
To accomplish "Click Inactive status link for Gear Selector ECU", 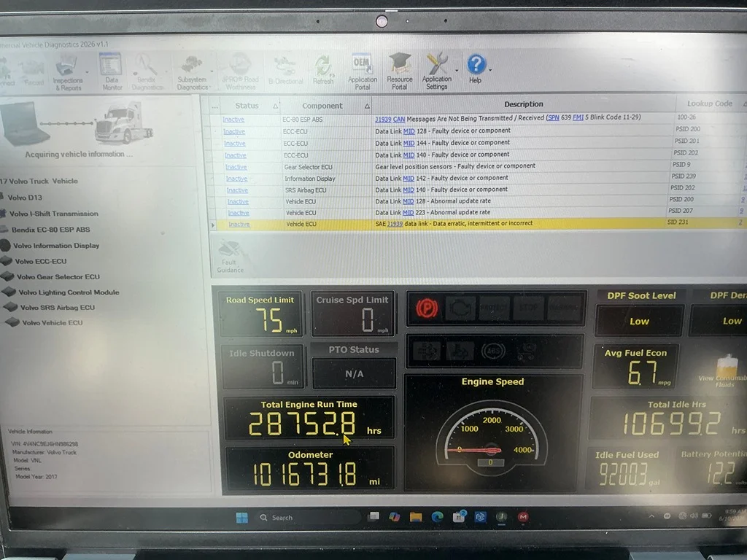I will click(x=236, y=167).
